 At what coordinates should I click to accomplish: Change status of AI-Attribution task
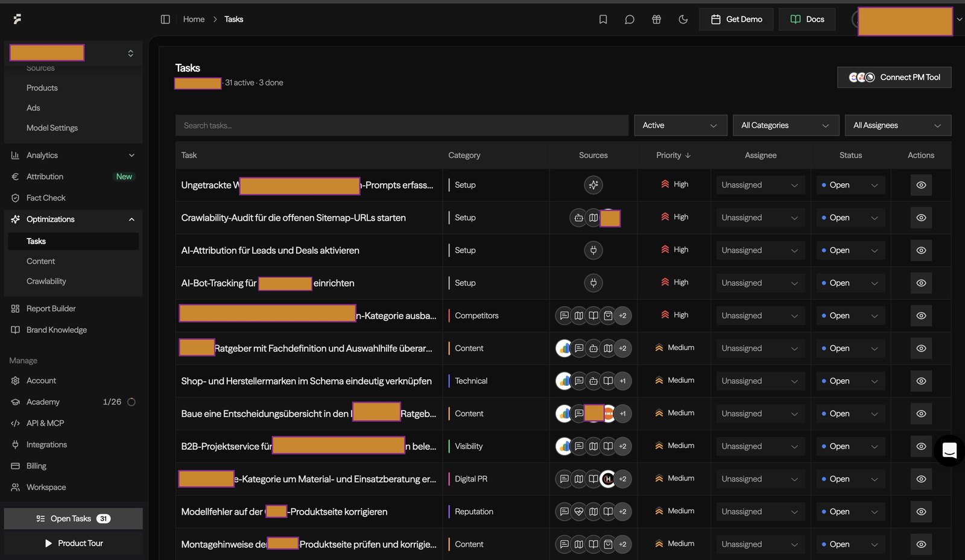(x=850, y=250)
